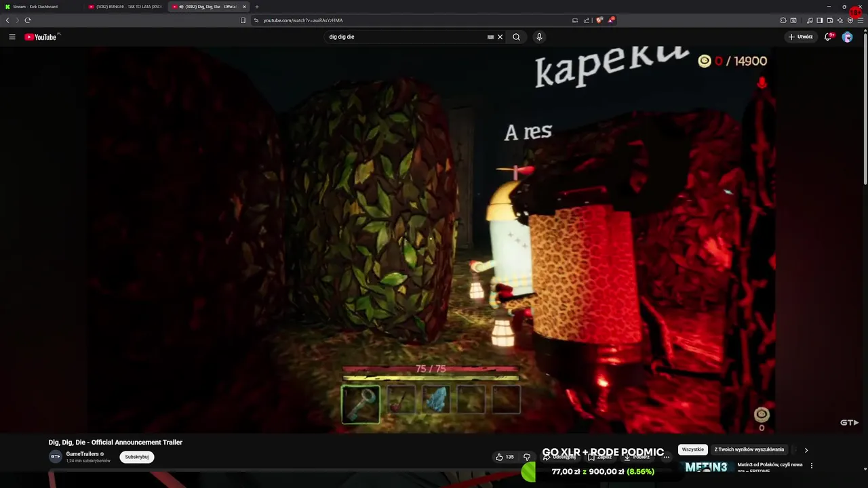The height and width of the screenshot is (488, 868).
Task: Open the Brave wallet icon
Action: pos(830,20)
